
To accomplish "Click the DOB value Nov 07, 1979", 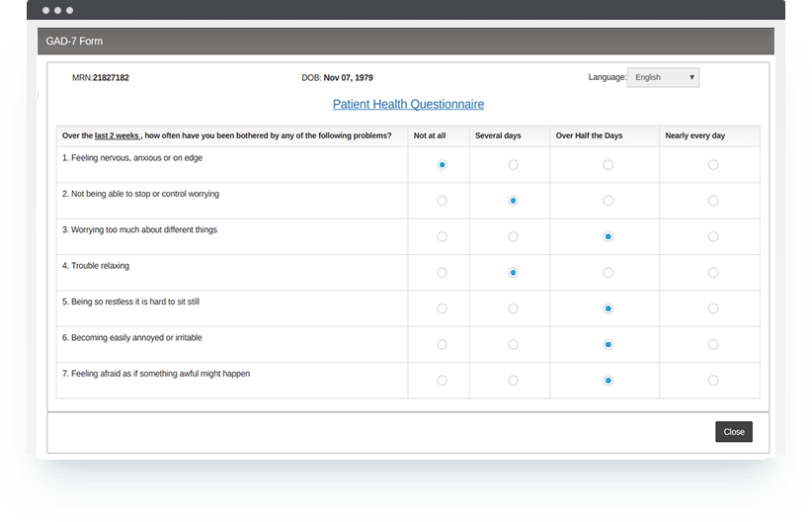I will [348, 78].
